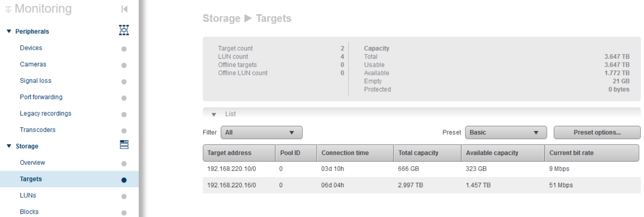Select the indicator dot beside Signal loss

click(x=124, y=82)
